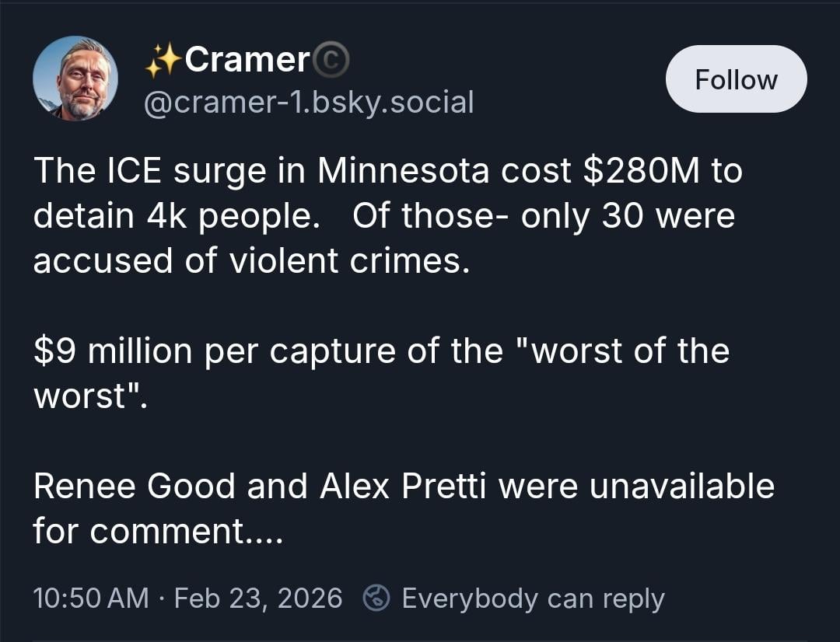Click the word "Minnesota" in the post
Viewport: 840px width, 642px height.
(x=403, y=171)
